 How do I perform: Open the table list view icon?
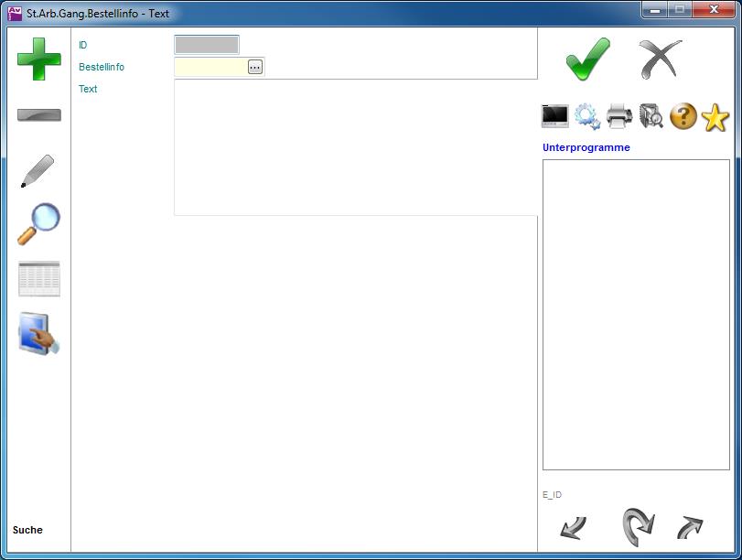tap(39, 279)
